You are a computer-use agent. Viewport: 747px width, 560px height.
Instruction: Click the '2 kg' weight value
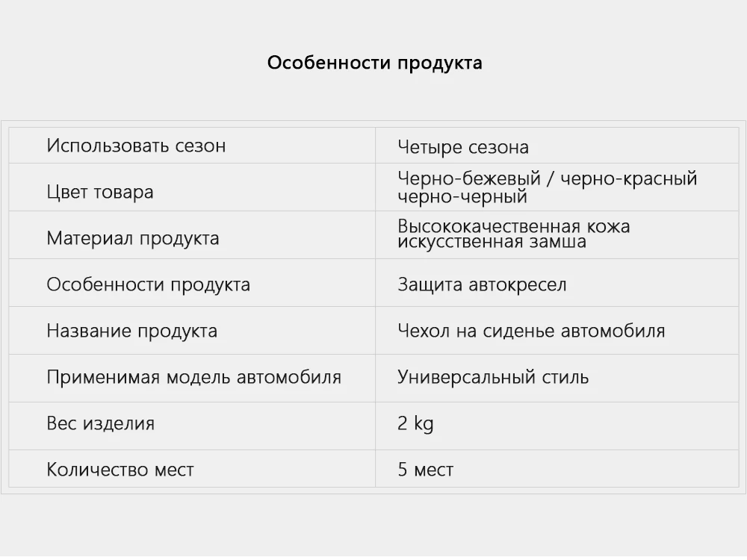[415, 423]
